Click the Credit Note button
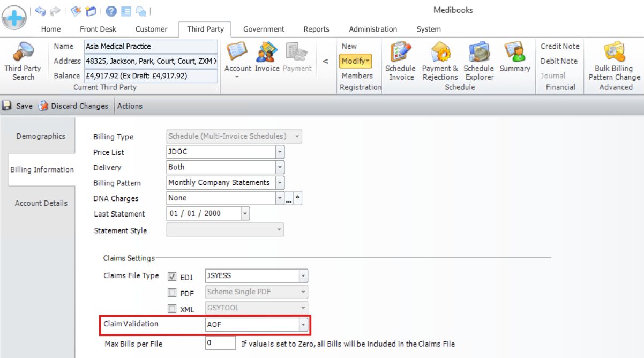The height and width of the screenshot is (358, 644). [x=560, y=47]
